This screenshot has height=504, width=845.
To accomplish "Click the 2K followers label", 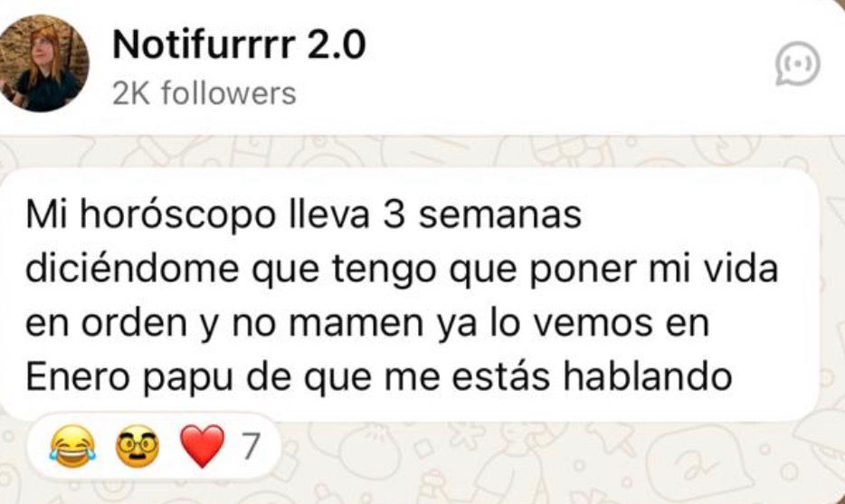I will click(x=204, y=93).
